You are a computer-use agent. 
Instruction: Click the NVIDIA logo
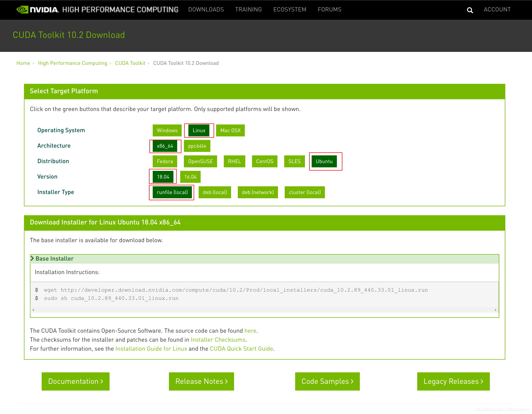pyautogui.click(x=38, y=9)
